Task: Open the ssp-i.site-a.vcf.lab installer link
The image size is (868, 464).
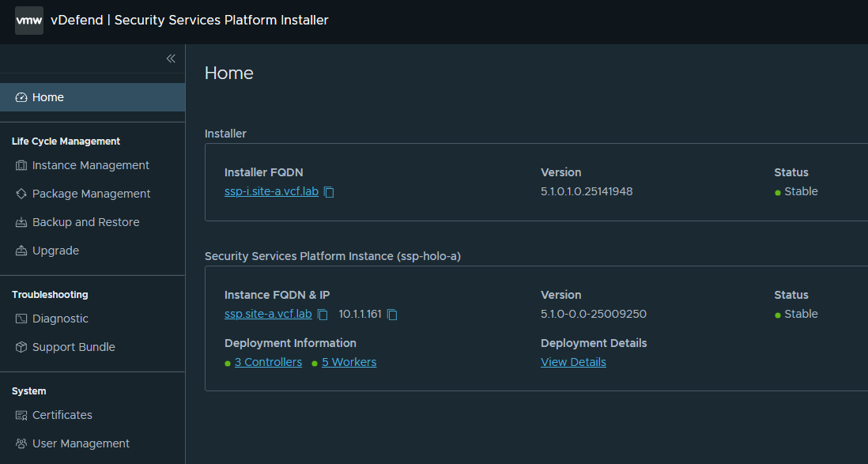Action: [x=271, y=191]
